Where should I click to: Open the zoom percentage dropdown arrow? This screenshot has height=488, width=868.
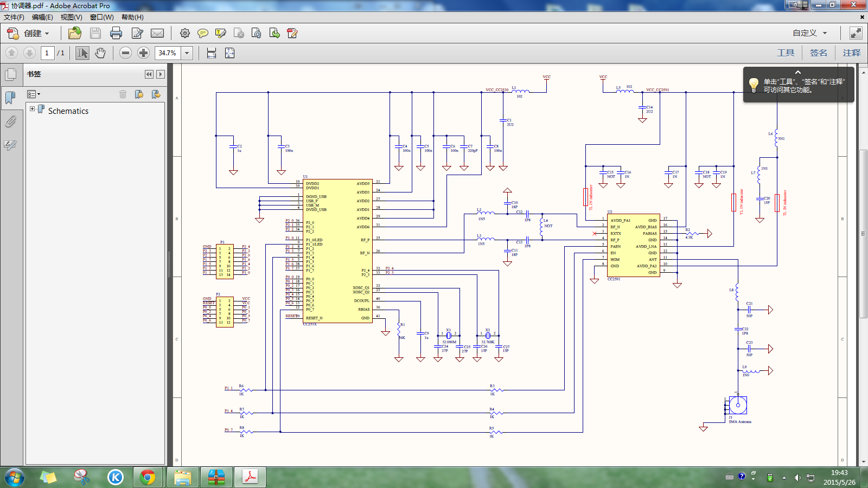pos(187,53)
